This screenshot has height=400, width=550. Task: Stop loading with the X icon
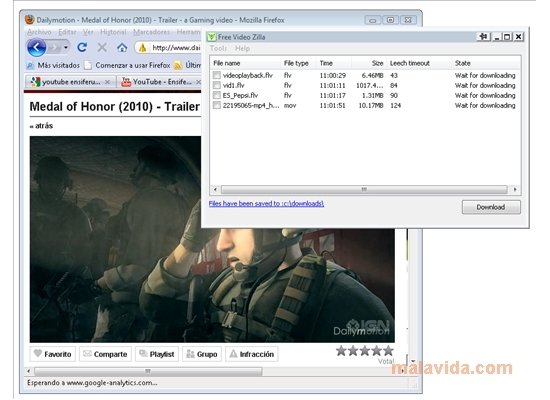[102, 47]
